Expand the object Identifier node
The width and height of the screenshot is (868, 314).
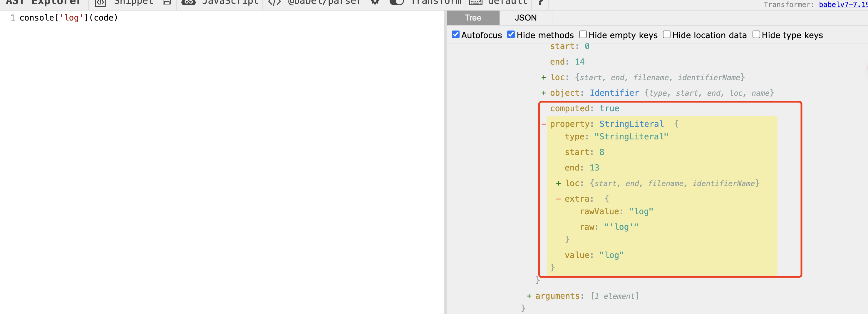(544, 93)
